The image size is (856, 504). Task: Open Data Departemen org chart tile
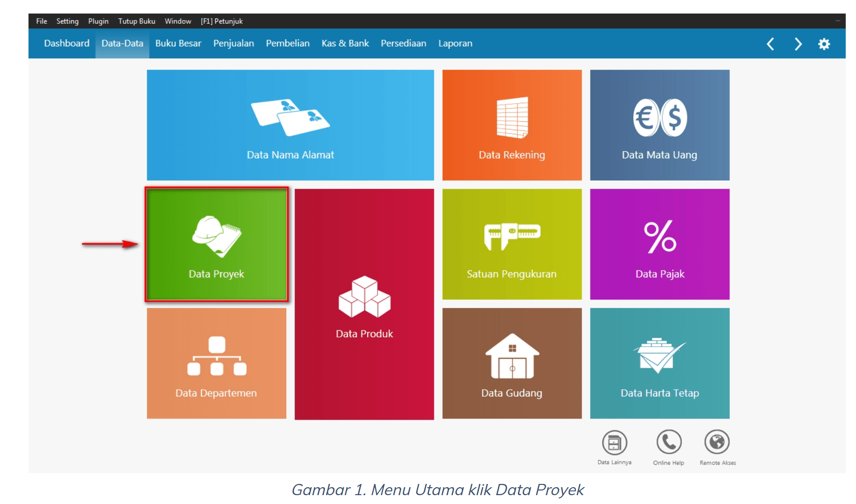(216, 363)
